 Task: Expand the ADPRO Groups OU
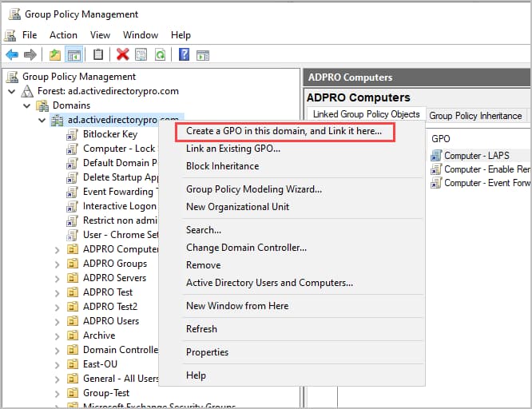57,264
